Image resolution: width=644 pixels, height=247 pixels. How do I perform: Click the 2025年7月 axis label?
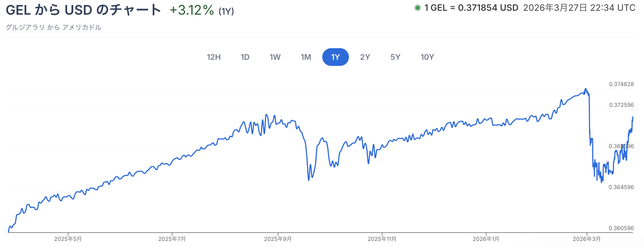pos(172,239)
